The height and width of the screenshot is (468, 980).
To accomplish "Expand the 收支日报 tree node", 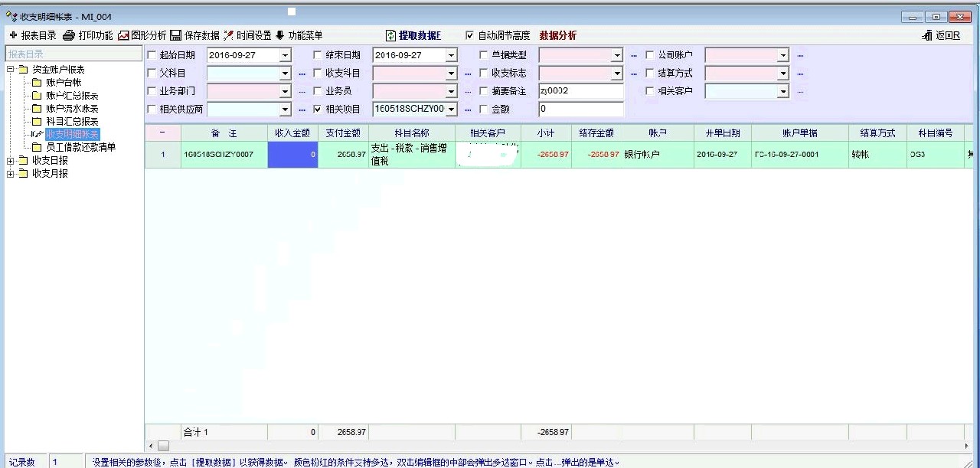I will [x=11, y=161].
